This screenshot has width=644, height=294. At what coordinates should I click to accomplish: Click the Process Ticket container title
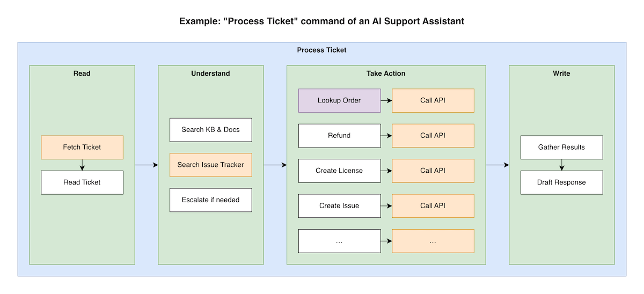pos(322,50)
